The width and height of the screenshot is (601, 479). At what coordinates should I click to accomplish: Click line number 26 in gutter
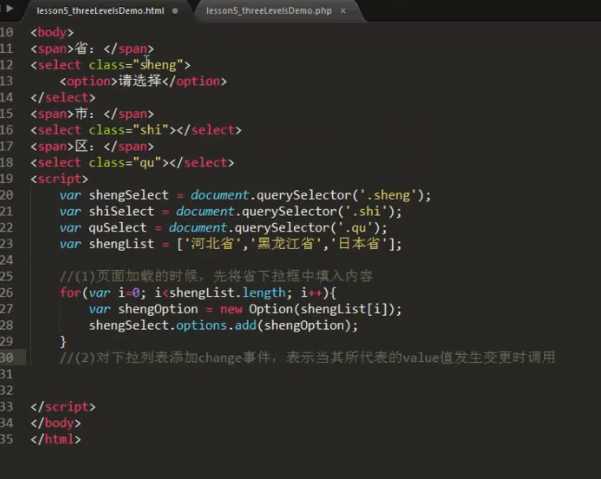click(x=7, y=293)
